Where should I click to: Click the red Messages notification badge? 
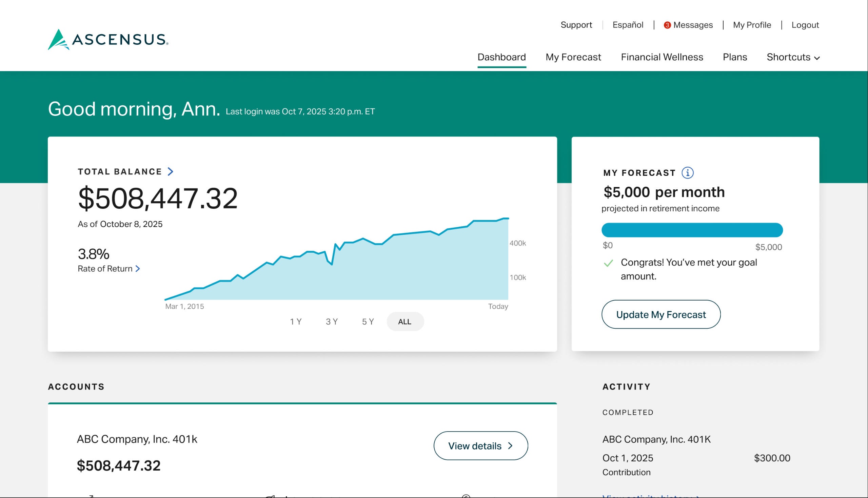[x=667, y=25]
